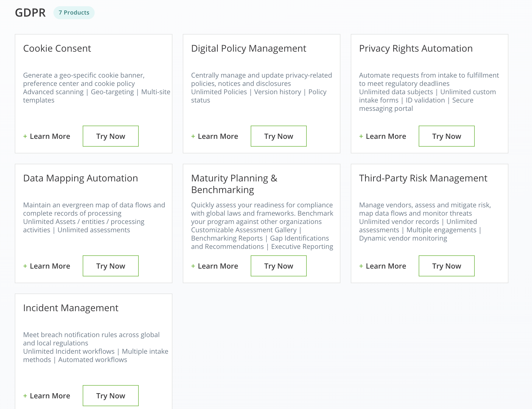Expand Learn More for Incident Management
This screenshot has height=409, width=532.
pyautogui.click(x=47, y=396)
